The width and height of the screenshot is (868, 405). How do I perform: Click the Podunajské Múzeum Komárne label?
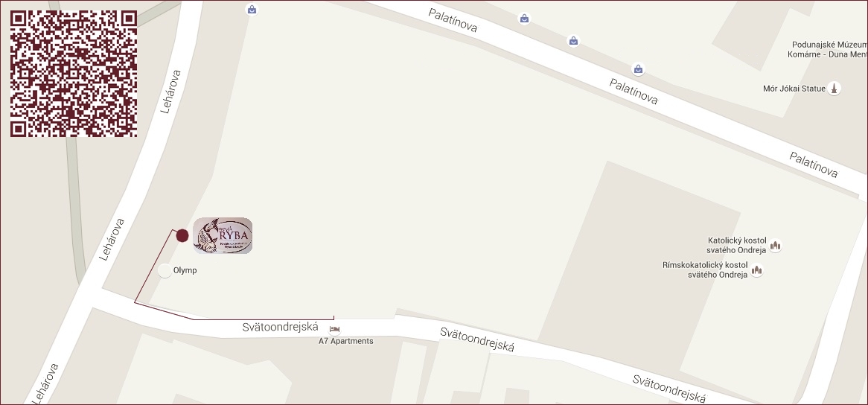click(x=828, y=49)
